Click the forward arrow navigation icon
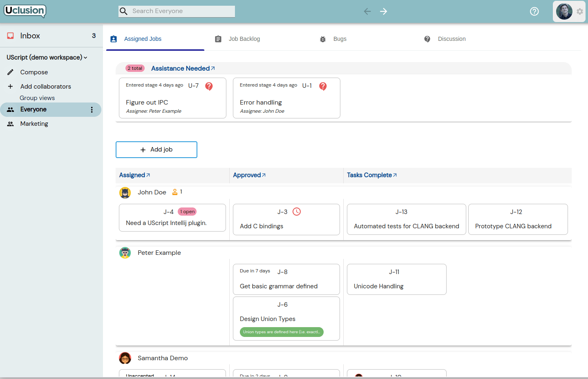588x379 pixels. [x=383, y=11]
